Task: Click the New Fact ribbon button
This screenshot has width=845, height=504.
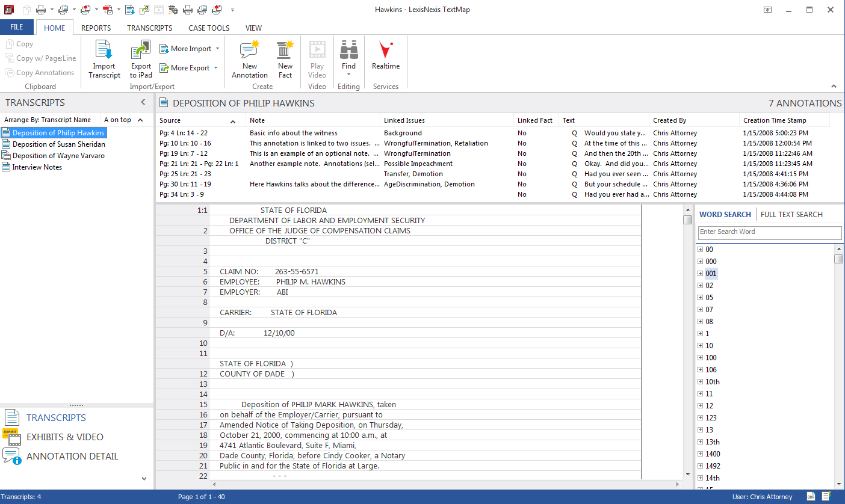Action: (285, 60)
